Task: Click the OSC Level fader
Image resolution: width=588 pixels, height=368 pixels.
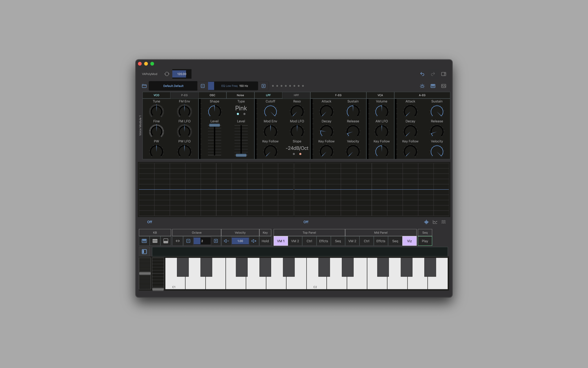Action: pyautogui.click(x=214, y=140)
